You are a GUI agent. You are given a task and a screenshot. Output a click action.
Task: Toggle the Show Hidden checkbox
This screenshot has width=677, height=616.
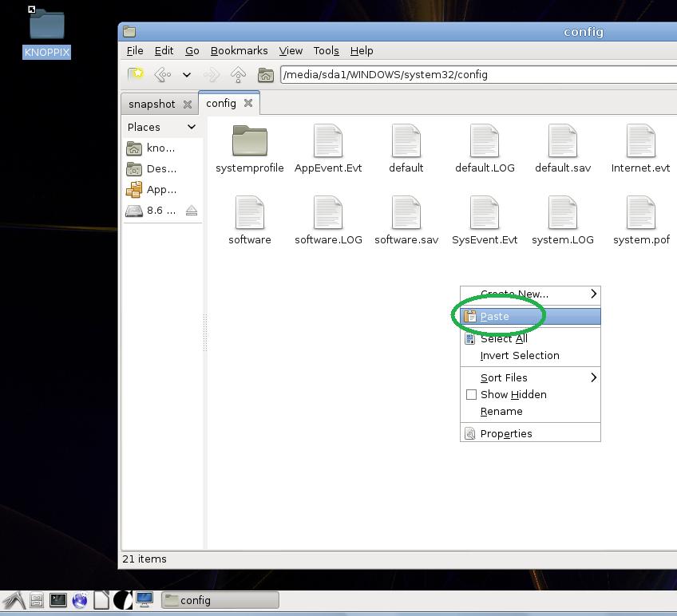pos(472,394)
